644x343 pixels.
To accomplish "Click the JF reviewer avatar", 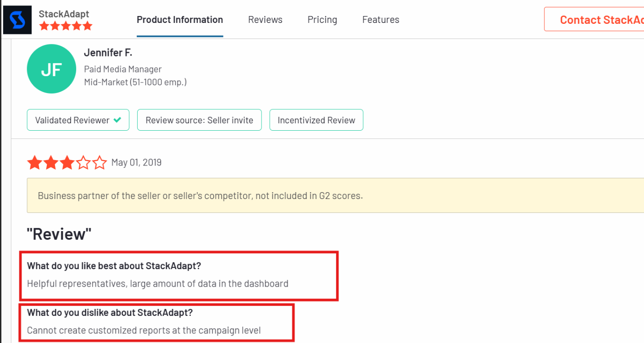I will [x=51, y=69].
